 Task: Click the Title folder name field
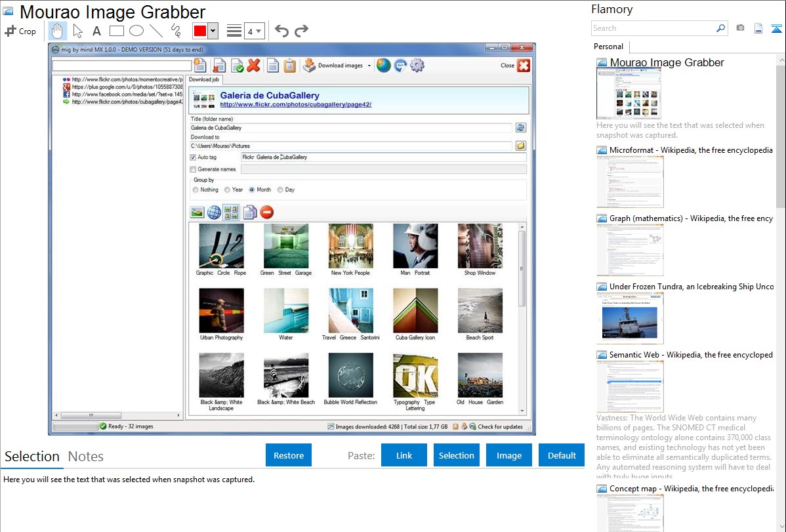(351, 128)
